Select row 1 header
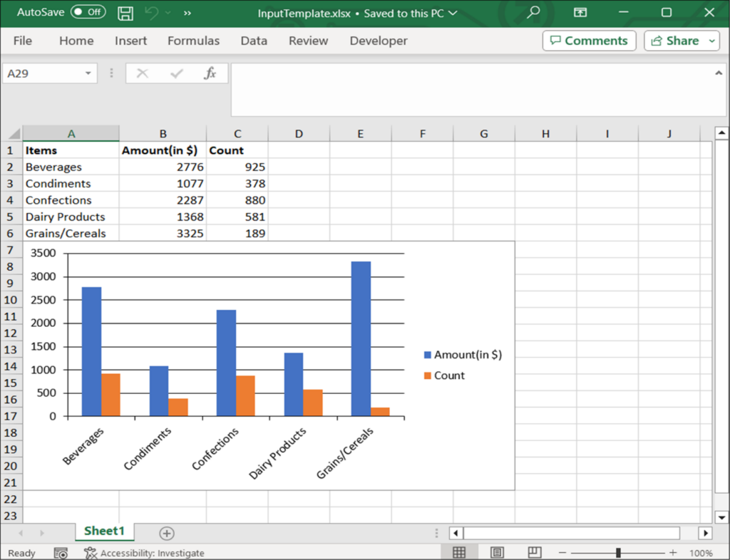Screen dimensions: 730x560 coord(11,150)
